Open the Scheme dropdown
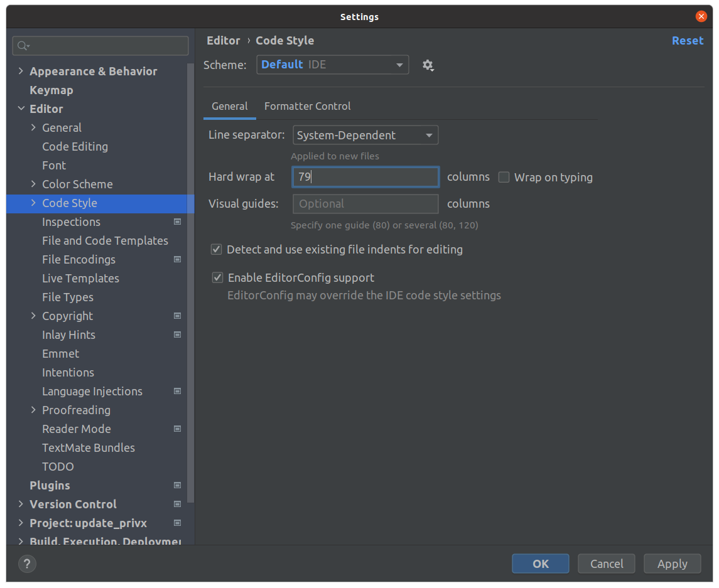Image resolution: width=719 pixels, height=588 pixels. [332, 65]
